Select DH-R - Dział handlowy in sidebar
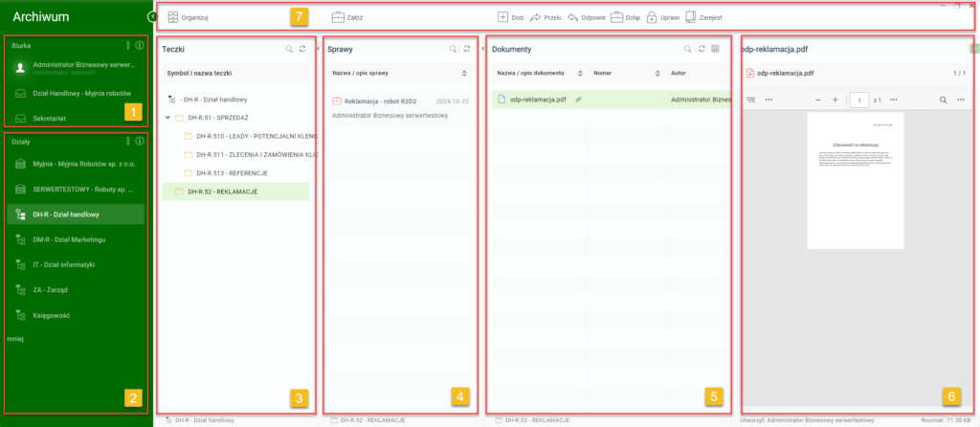Viewport: 980px width, 427px height. pos(76,214)
